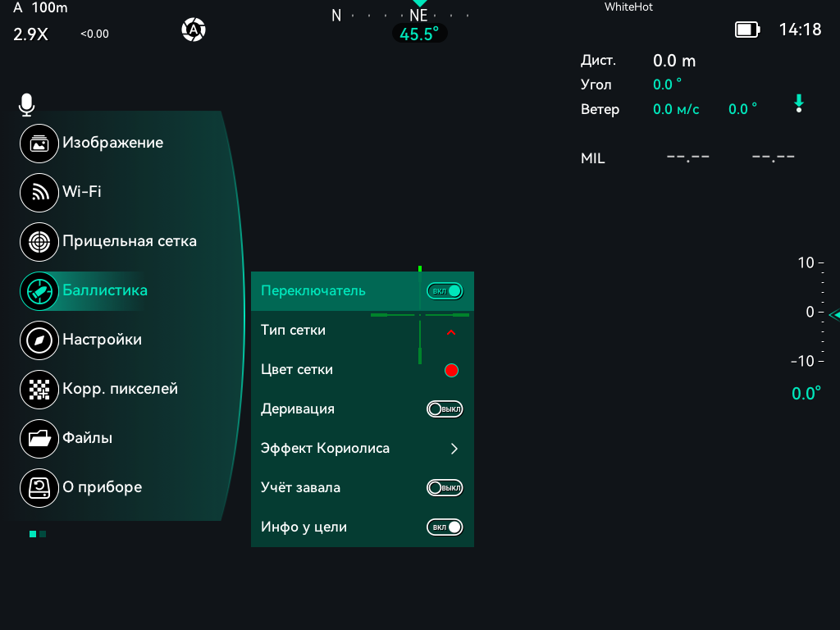
Task: Select the Прицельная сетка reticle icon
Action: point(39,242)
